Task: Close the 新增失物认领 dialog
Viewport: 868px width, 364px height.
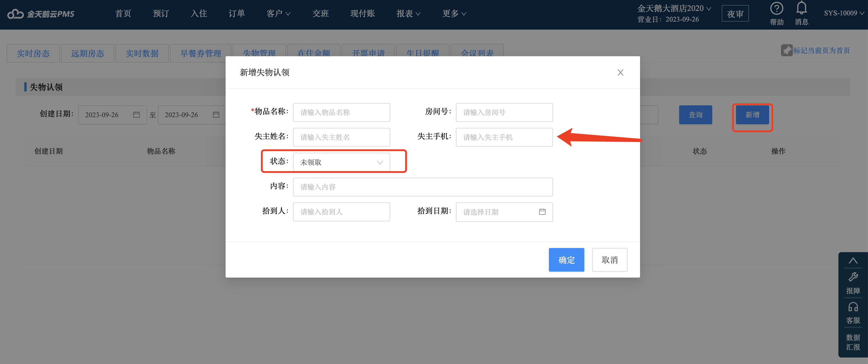Action: coord(620,73)
